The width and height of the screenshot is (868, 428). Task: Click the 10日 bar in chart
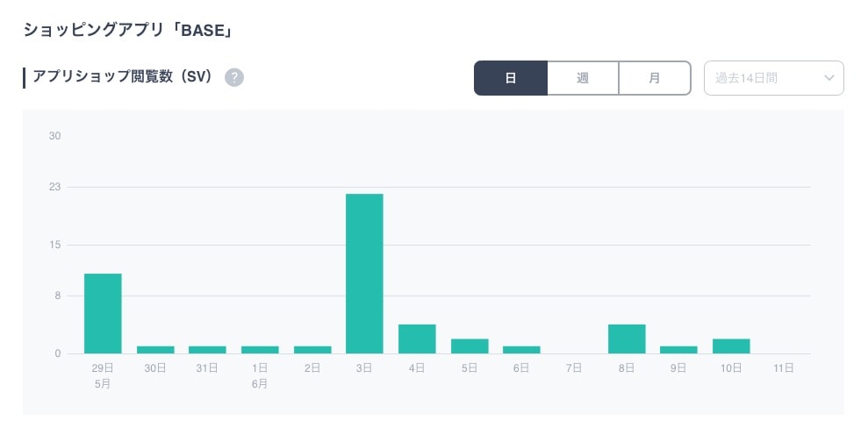tap(731, 346)
